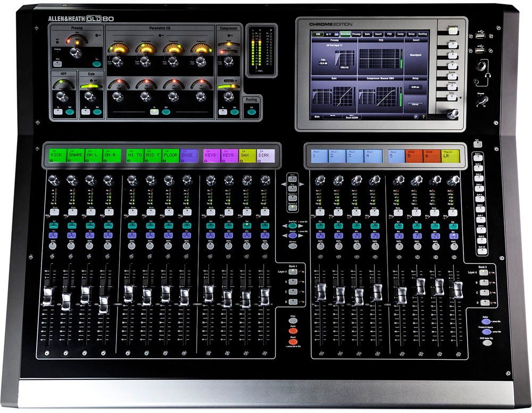Hit the Safes key
Image resolution: width=532 pixels, height=413 pixels.
(x=486, y=321)
